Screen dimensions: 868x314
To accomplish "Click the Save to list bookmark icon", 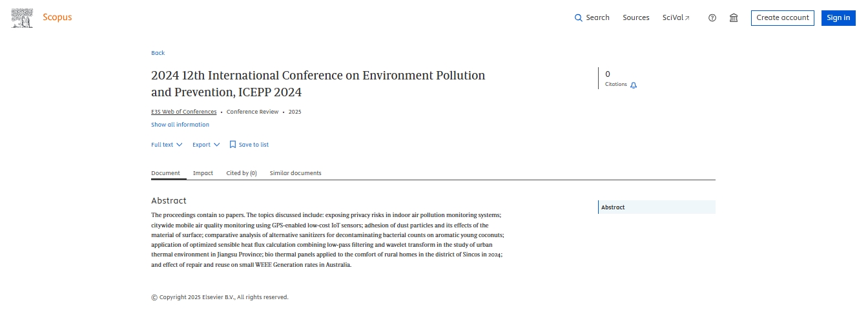I will tap(233, 145).
